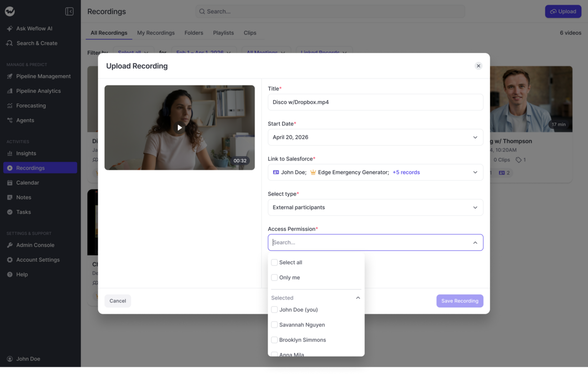Click the Account Settings gear icon

(10, 260)
